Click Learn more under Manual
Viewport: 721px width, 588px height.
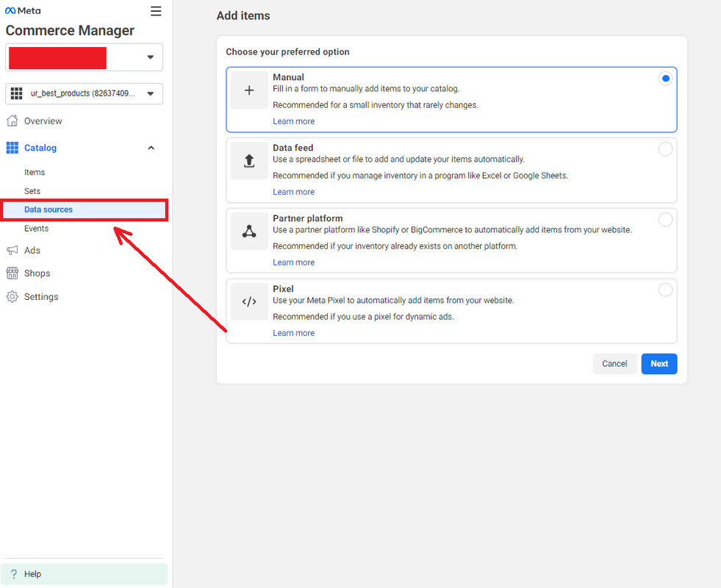coord(293,121)
